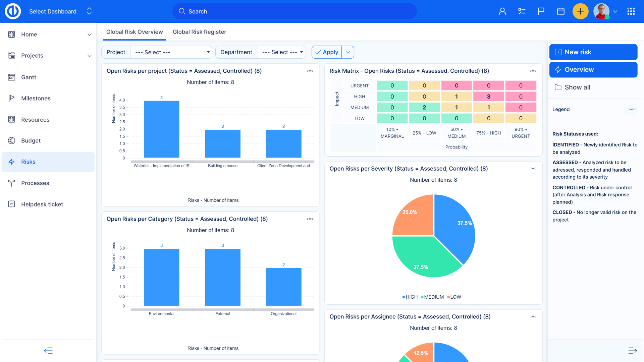
Task: Open the Gantt view from sidebar
Action: (28, 77)
